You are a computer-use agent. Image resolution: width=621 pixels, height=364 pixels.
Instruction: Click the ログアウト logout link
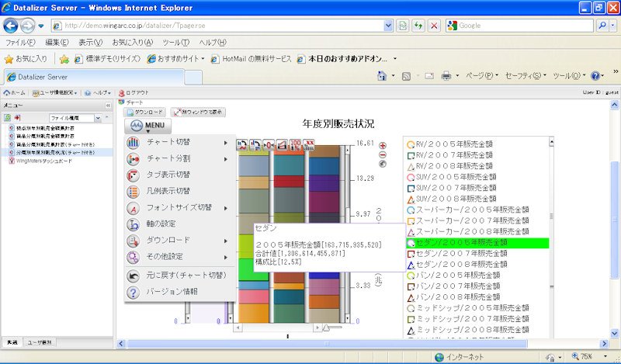coord(134,92)
